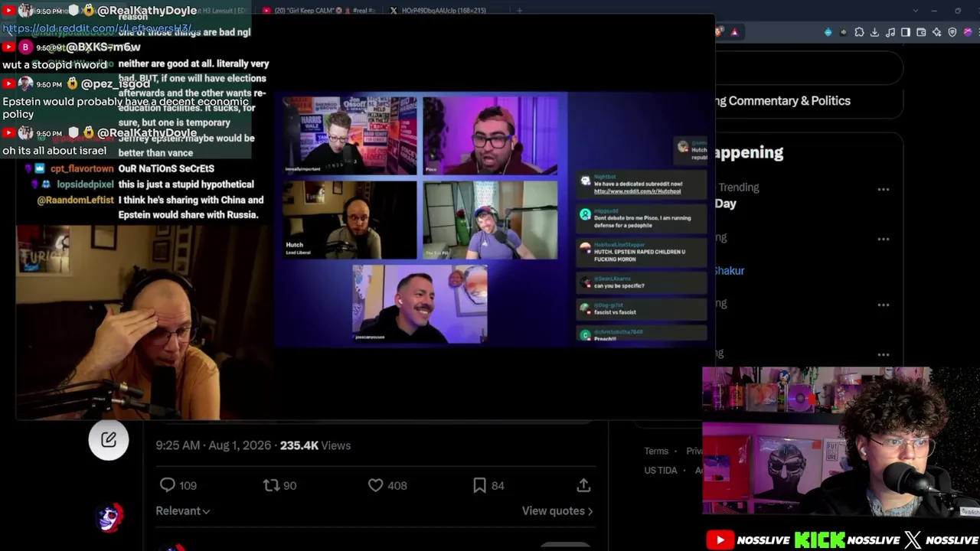Open the tab search chevron in title bar

pyautogui.click(x=915, y=11)
